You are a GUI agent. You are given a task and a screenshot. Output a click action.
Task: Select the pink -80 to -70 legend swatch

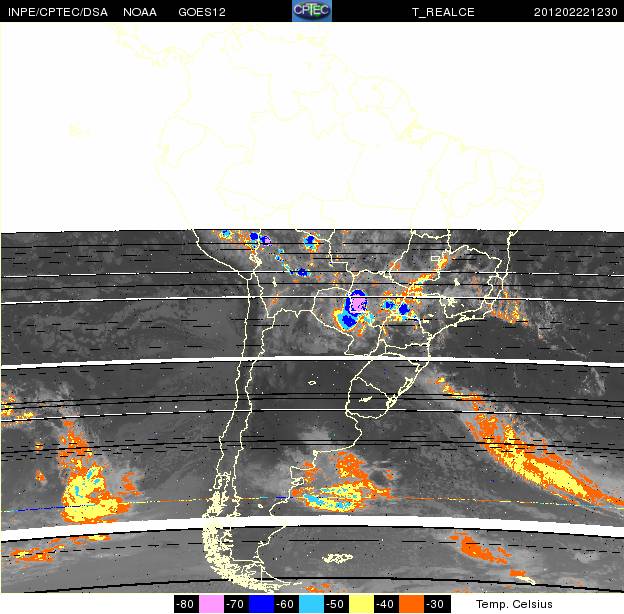point(211,604)
